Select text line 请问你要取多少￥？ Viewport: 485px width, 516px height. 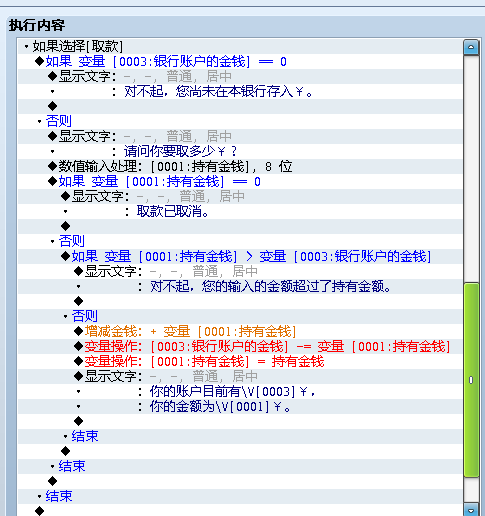point(240,151)
